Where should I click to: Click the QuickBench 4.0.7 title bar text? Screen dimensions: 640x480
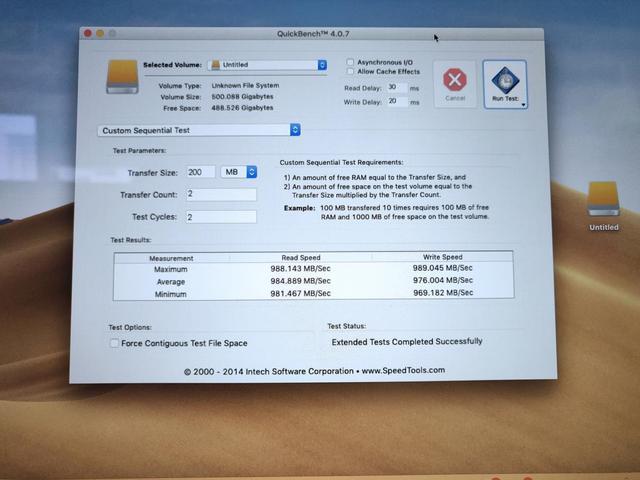point(313,34)
